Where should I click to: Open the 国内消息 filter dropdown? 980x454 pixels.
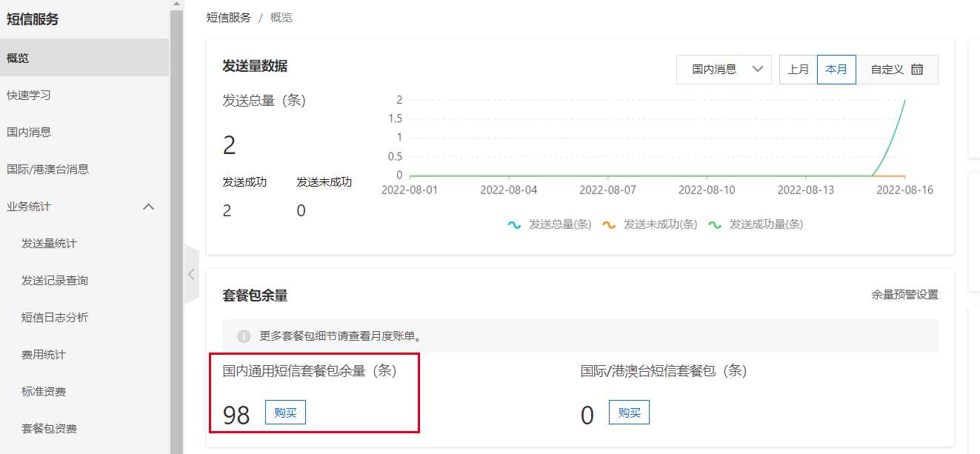[x=723, y=68]
